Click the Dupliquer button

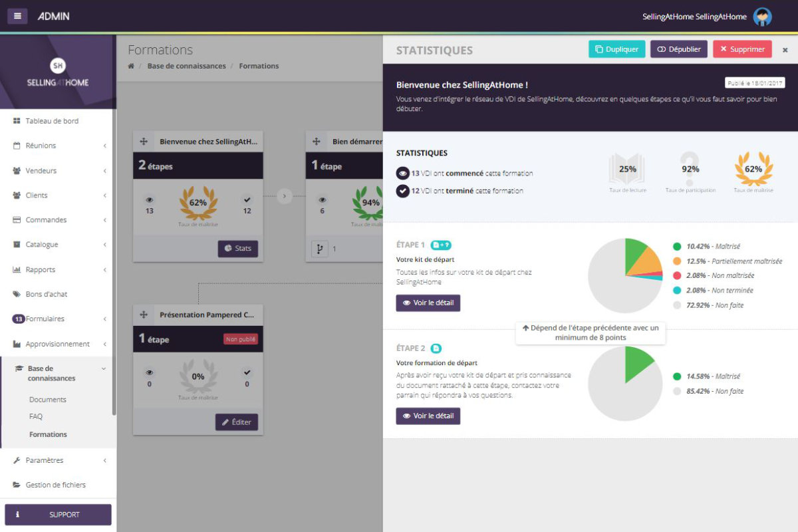click(616, 49)
